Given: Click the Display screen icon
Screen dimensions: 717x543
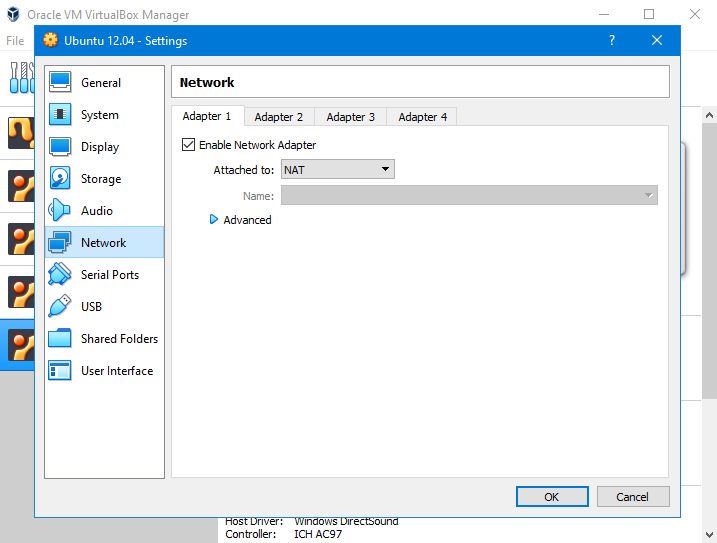Looking at the screenshot, I should (60, 146).
